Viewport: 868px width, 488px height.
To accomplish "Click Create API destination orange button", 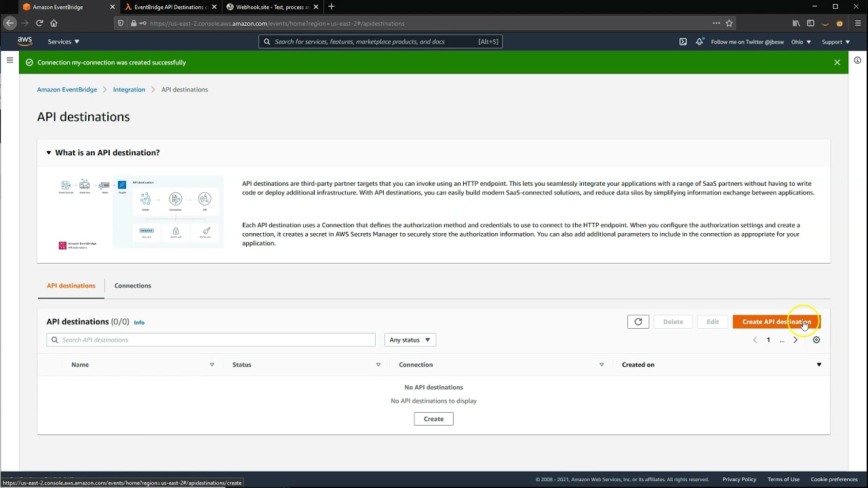I will (x=776, y=322).
